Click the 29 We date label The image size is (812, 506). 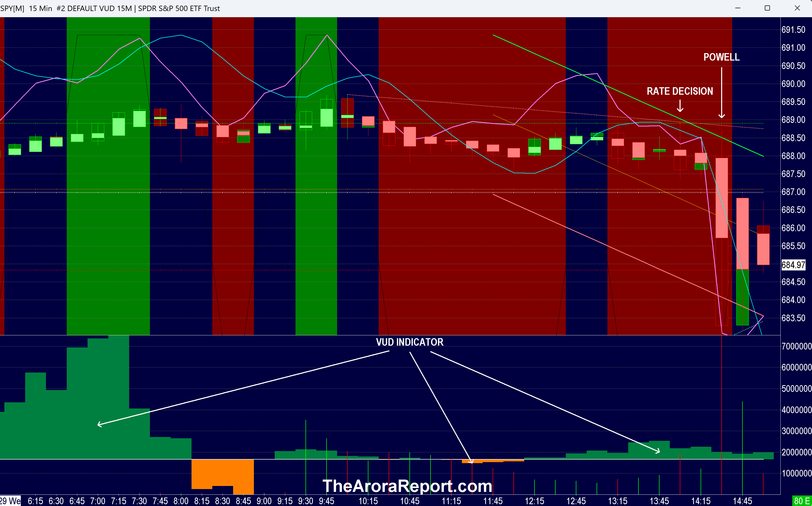(x=10, y=501)
